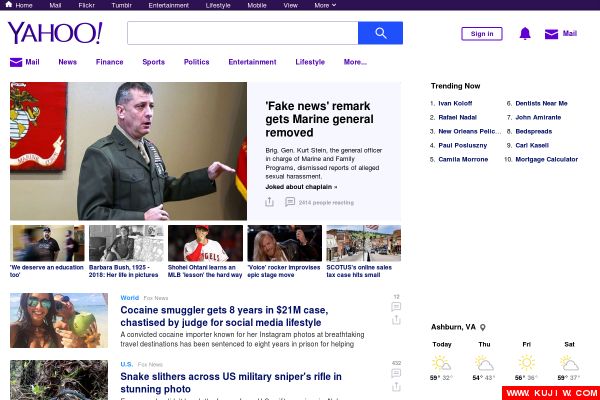Share the Marine general featured story
This screenshot has width=600, height=400.
click(269, 202)
